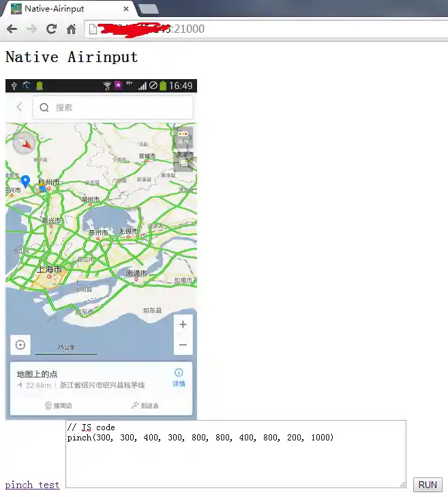
Task: Zoom out with the minus button
Action: (183, 344)
